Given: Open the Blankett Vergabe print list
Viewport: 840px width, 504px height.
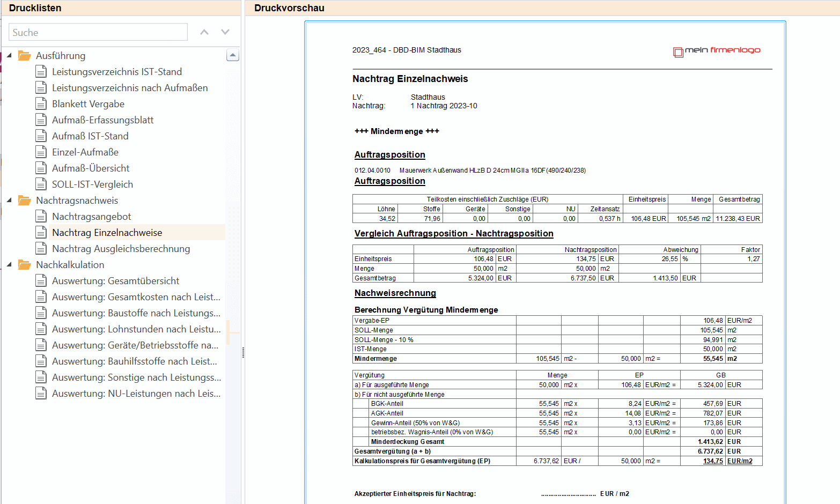Looking at the screenshot, I should tap(89, 104).
